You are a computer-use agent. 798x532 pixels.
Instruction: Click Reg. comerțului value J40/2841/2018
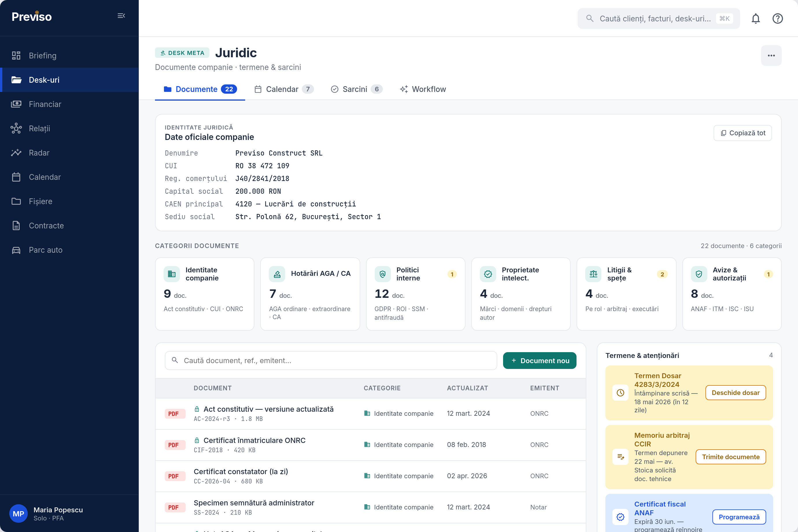pyautogui.click(x=262, y=178)
